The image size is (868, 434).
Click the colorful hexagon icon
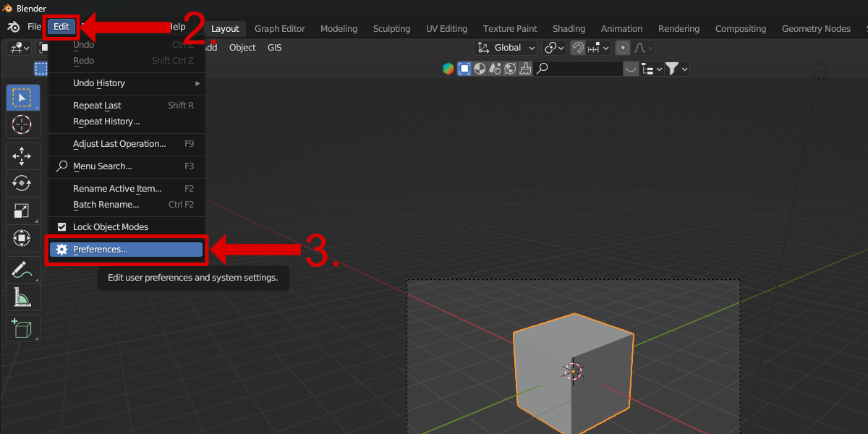pos(448,69)
